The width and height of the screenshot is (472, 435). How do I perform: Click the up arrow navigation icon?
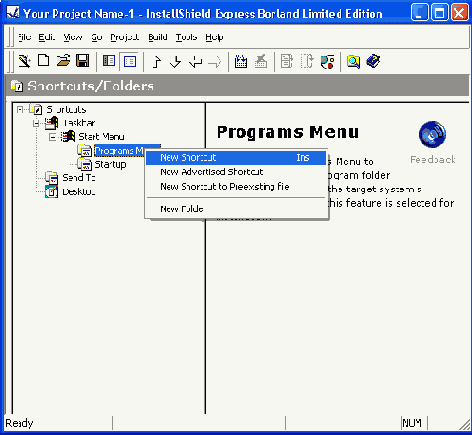pos(156,62)
